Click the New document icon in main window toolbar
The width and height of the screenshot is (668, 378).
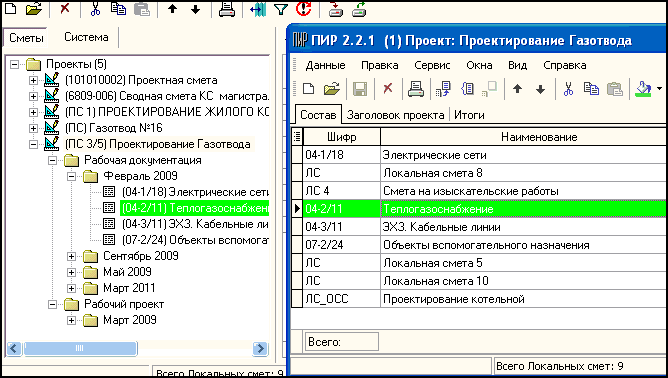click(x=11, y=9)
